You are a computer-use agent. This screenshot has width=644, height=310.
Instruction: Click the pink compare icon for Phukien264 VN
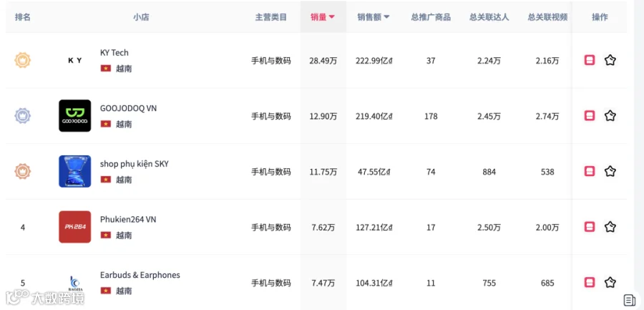point(590,227)
